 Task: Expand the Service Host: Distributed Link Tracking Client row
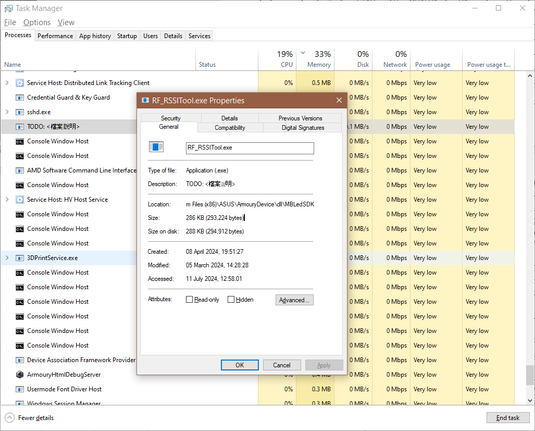coord(7,83)
